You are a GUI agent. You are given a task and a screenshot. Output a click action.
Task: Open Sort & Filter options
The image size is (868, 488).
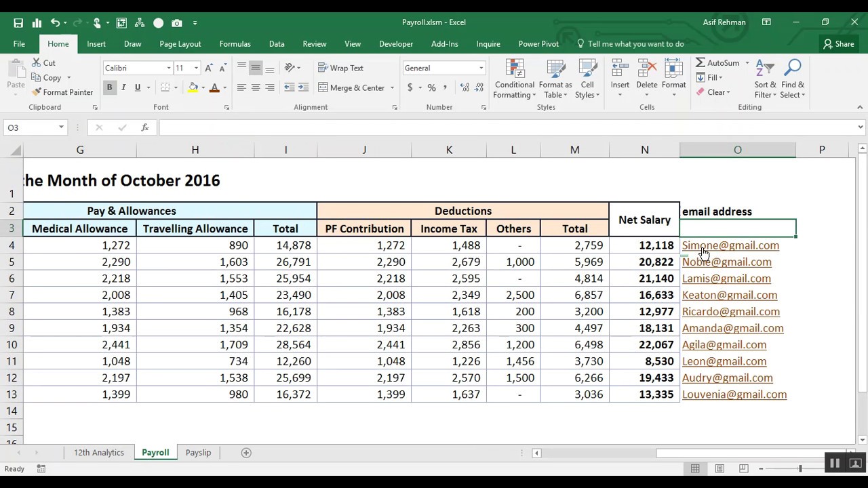click(x=765, y=79)
